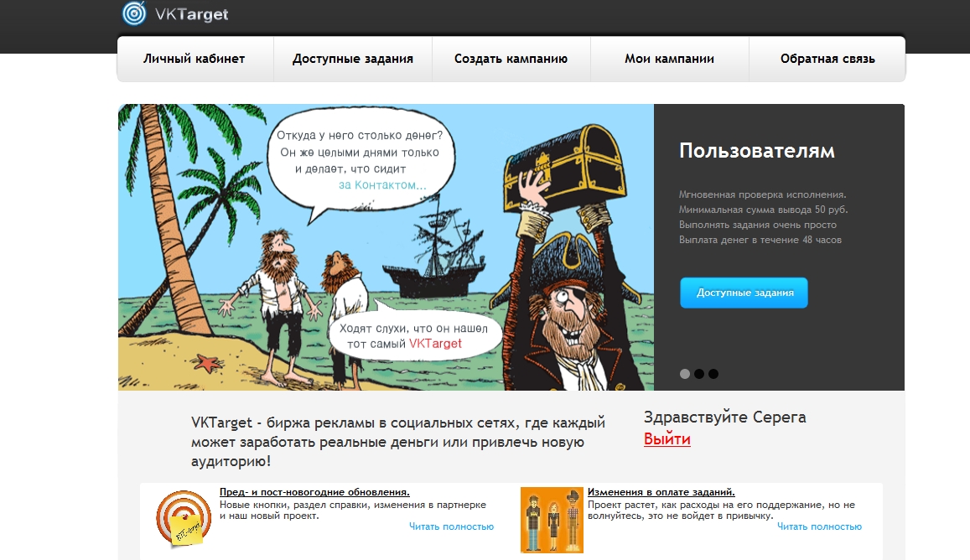Open the Личный кабинет menu item
The height and width of the screenshot is (560, 970).
[195, 59]
